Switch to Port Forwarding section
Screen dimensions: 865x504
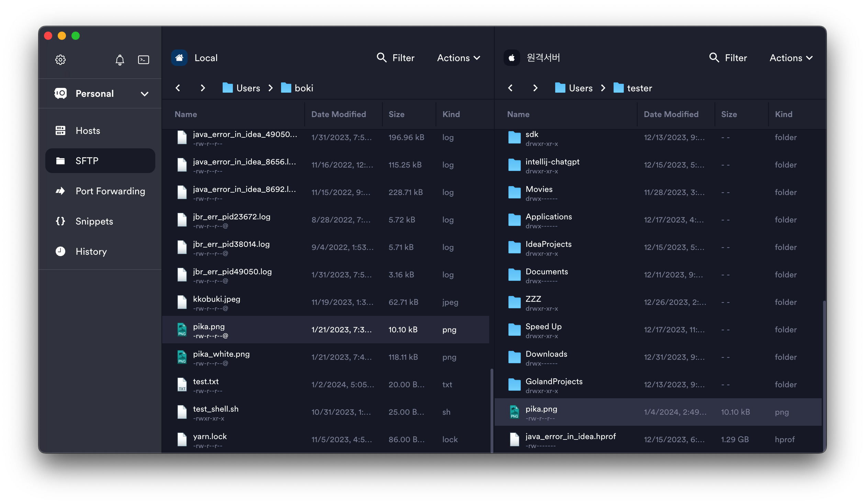pyautogui.click(x=110, y=191)
